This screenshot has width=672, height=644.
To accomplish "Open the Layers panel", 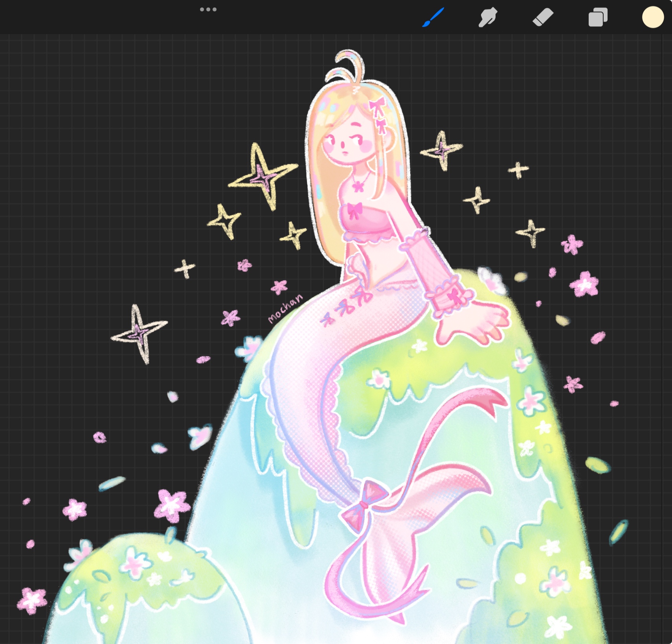I will pos(598,17).
